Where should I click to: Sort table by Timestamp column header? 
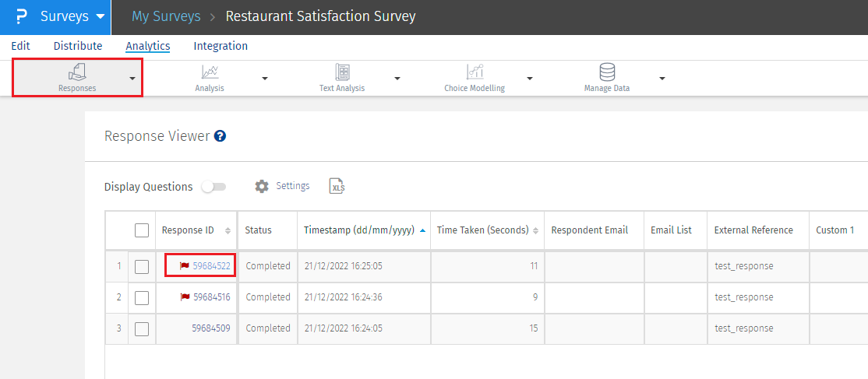pos(359,230)
